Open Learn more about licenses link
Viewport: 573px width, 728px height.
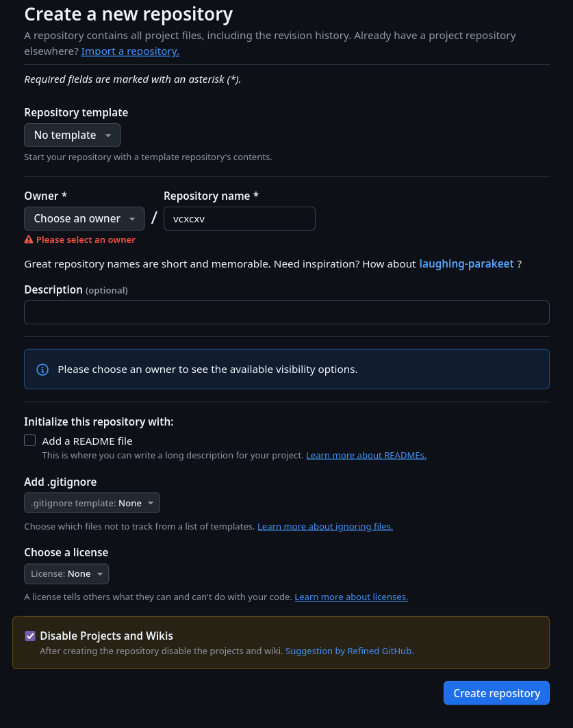pyautogui.click(x=351, y=597)
